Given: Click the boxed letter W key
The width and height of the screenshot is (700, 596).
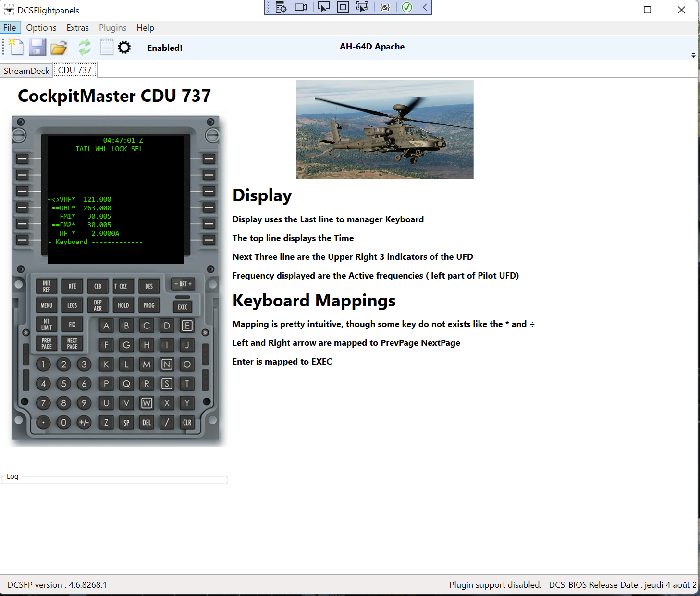Looking at the screenshot, I should [x=147, y=403].
